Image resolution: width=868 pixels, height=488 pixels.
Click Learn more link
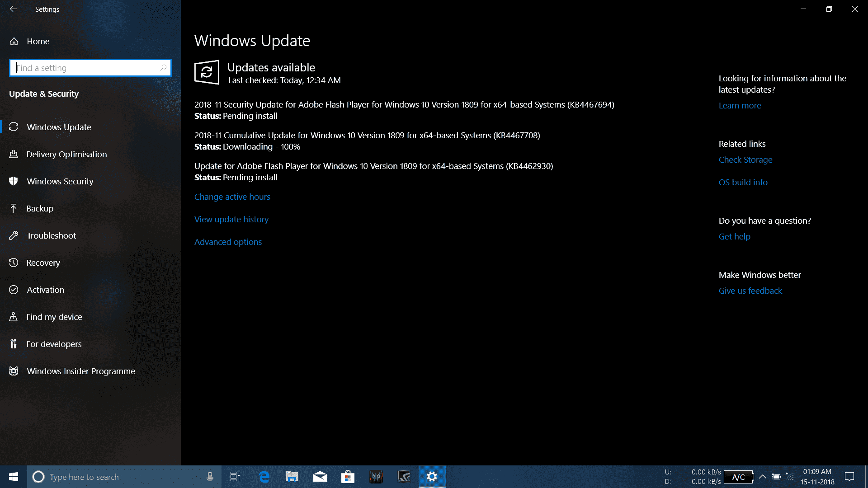[x=740, y=106]
